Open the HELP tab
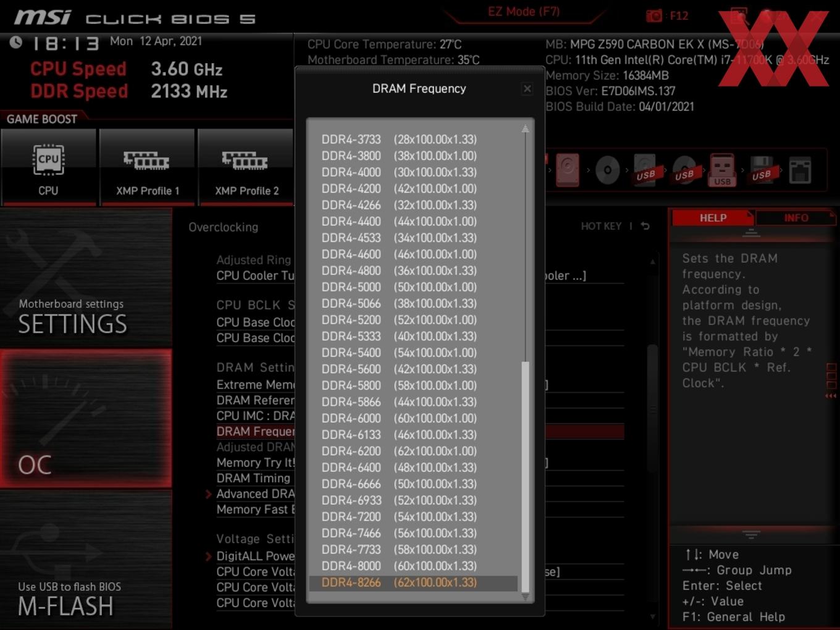The width and height of the screenshot is (840, 630). pyautogui.click(x=713, y=218)
